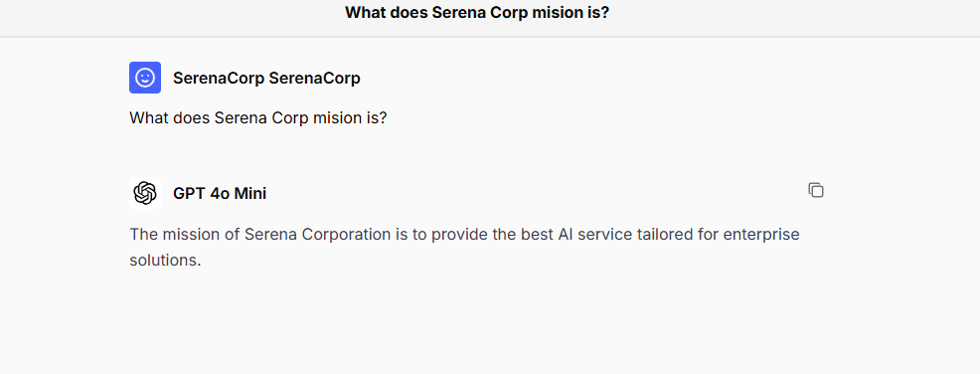This screenshot has width=980, height=374.
Task: Copy the GPT 4o Mini response
Action: [816, 190]
